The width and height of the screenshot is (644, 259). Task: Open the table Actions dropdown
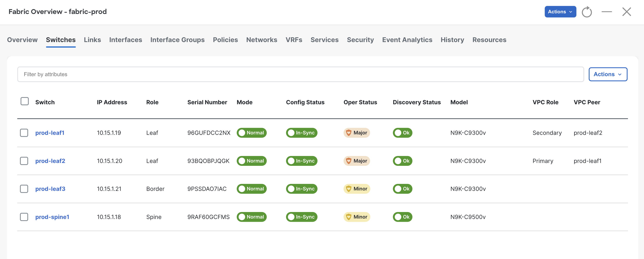(608, 74)
